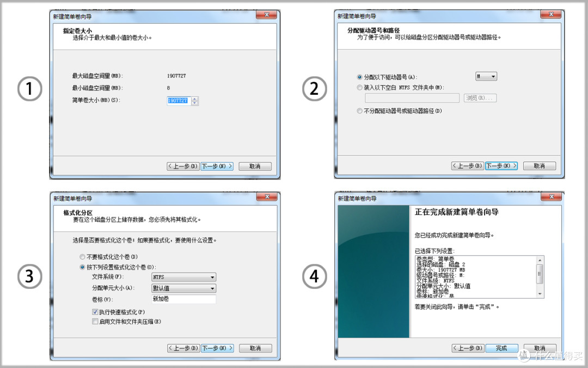Click the empty NTFS folder path field
588x368 pixels.
[412, 98]
